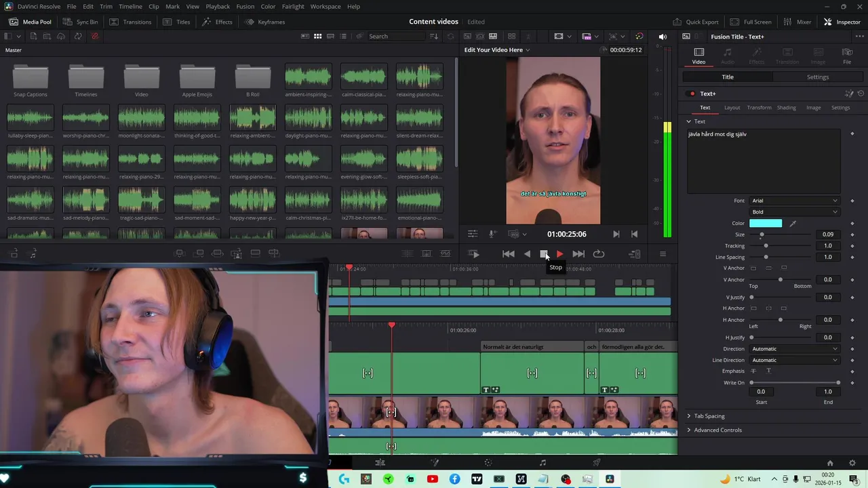Screen dimensions: 868x488
Task: Open the Edit Your Video Here timeline dropdown
Action: [496, 49]
